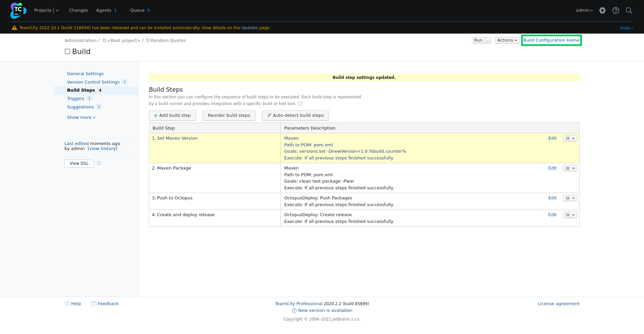Click Auto-detect build steps button
The image size is (644, 334).
(x=296, y=115)
